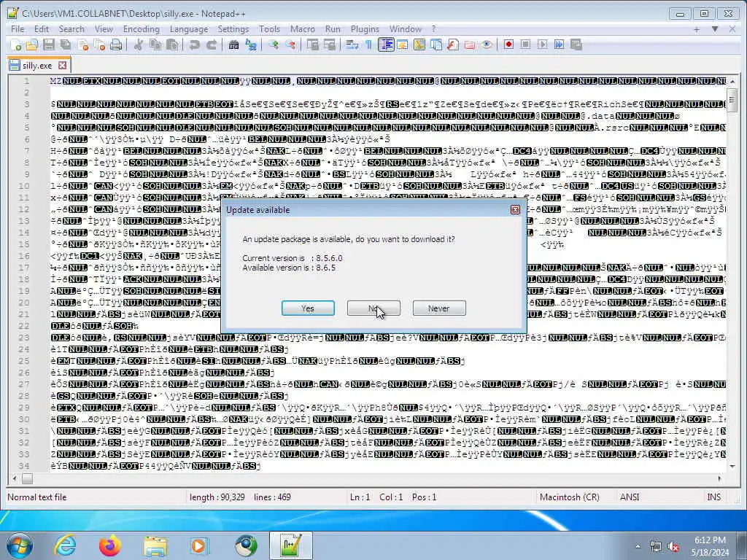Click Save Recorded Macro icon
747x560 pixels.
point(576,44)
